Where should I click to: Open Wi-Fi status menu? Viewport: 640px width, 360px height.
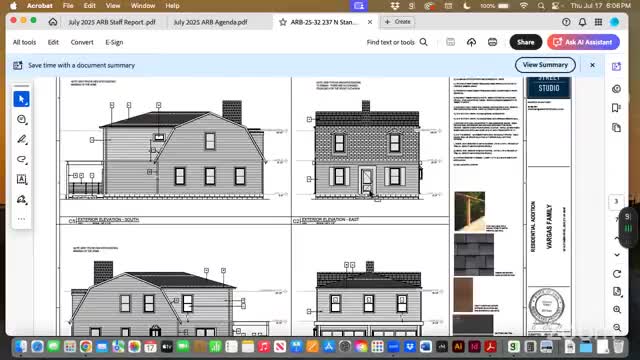point(524,6)
